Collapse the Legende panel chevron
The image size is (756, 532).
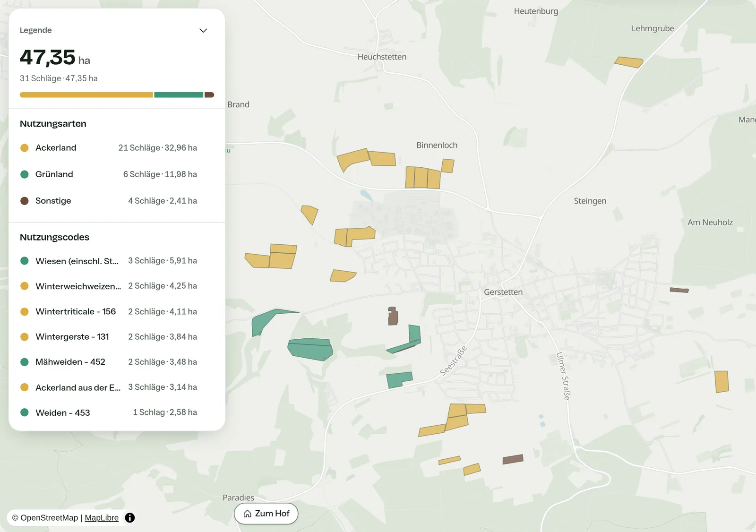click(x=203, y=30)
